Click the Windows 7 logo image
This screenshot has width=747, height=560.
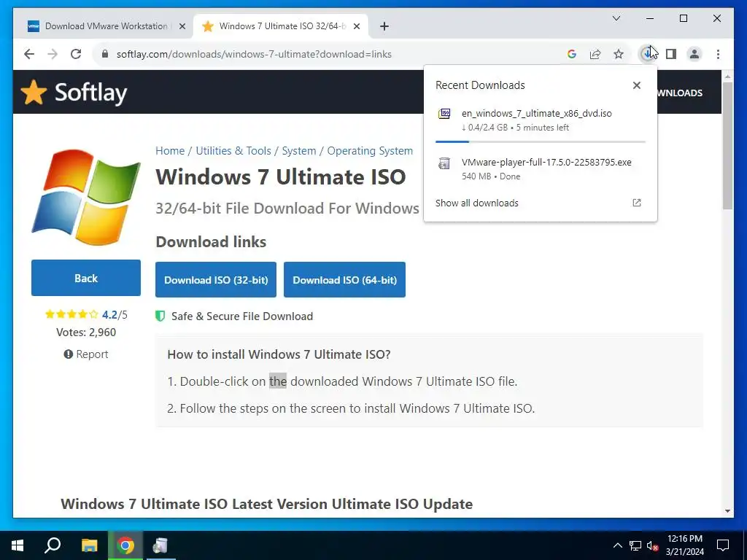point(86,197)
